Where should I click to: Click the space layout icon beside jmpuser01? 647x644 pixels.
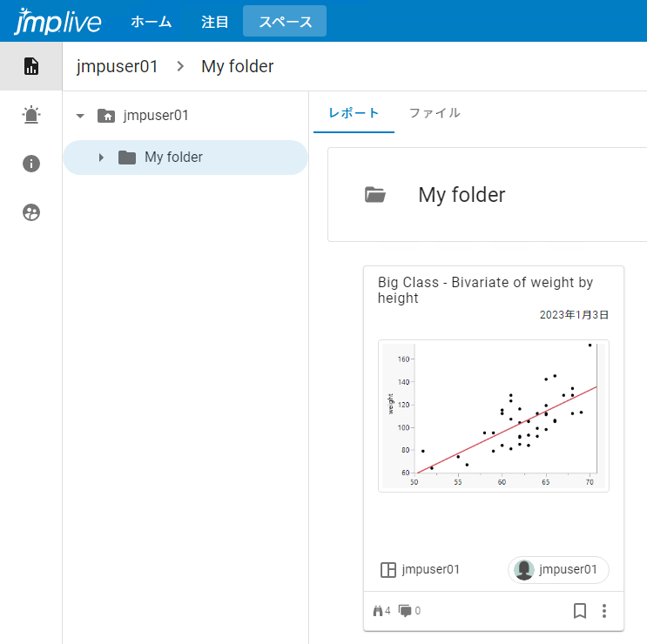click(x=388, y=570)
